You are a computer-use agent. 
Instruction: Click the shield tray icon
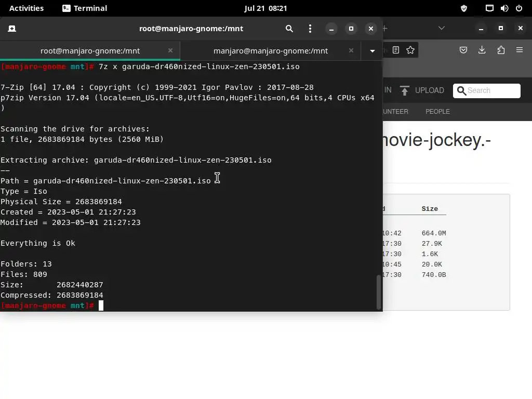click(x=464, y=8)
